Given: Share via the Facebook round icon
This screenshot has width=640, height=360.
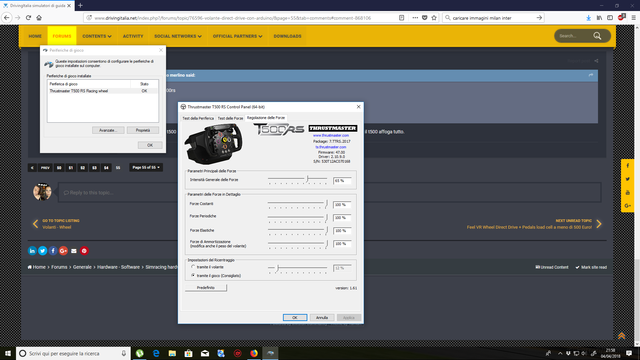Looking at the screenshot, I should 53,251.
